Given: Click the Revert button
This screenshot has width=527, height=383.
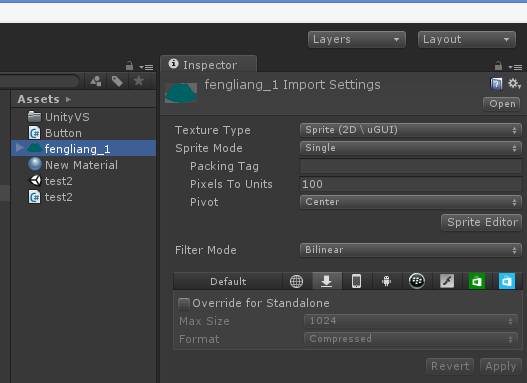Looking at the screenshot, I should click(450, 366).
